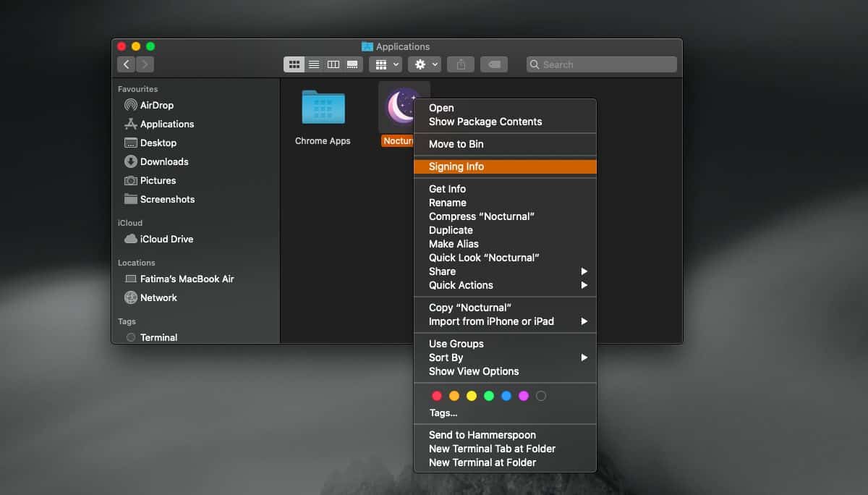Click the Network globe icon
868x495 pixels.
click(131, 297)
